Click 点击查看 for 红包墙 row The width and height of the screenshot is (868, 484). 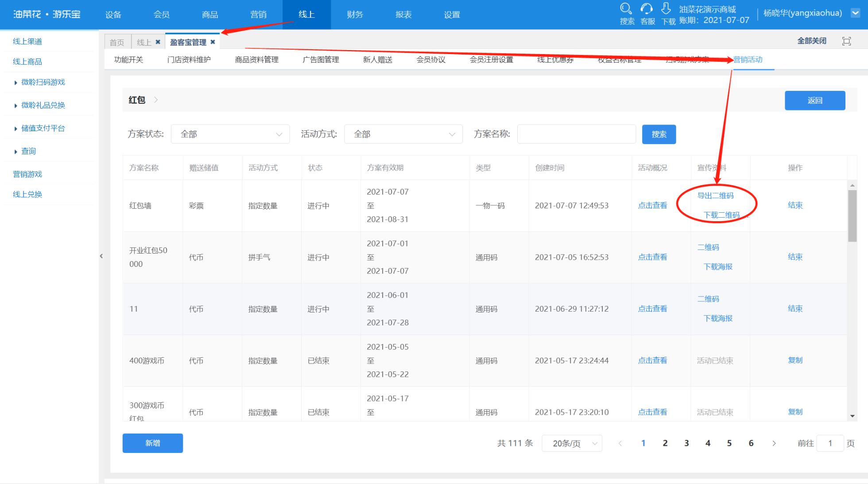coord(652,205)
